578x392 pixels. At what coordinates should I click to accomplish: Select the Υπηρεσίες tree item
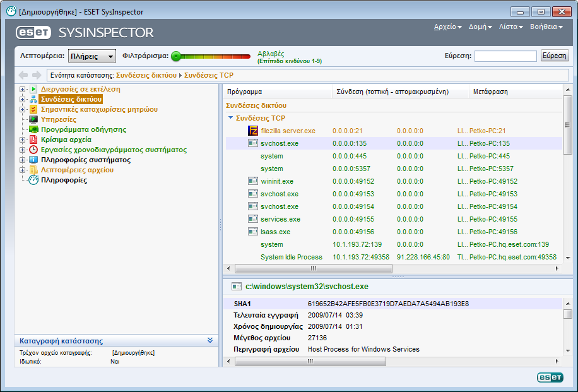58,119
